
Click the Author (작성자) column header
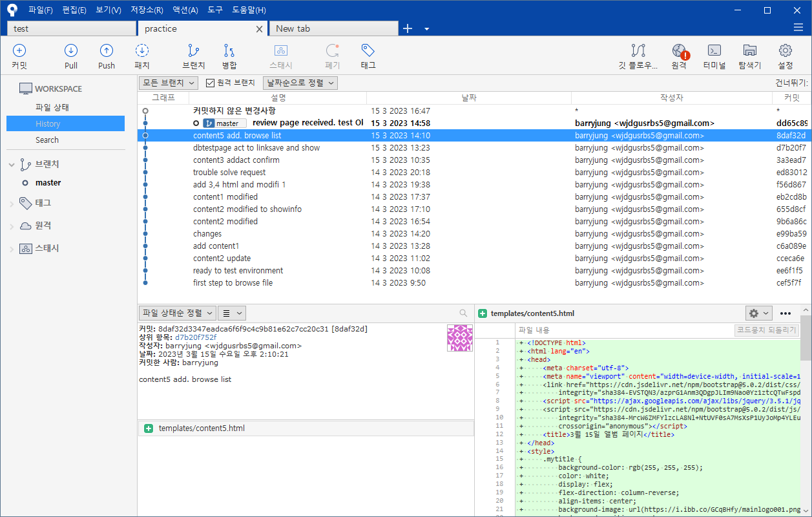pyautogui.click(x=672, y=98)
